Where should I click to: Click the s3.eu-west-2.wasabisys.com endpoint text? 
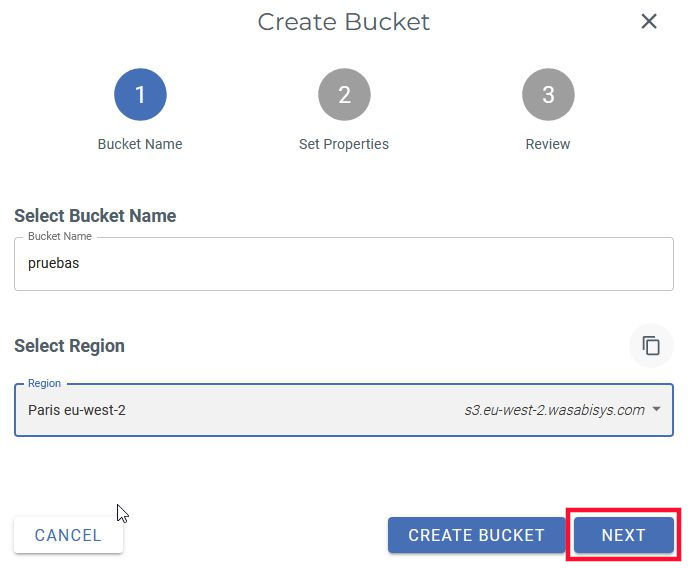tap(554, 410)
